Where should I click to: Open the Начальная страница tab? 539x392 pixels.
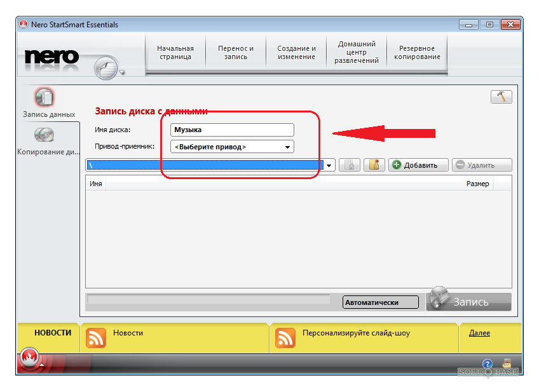(175, 53)
